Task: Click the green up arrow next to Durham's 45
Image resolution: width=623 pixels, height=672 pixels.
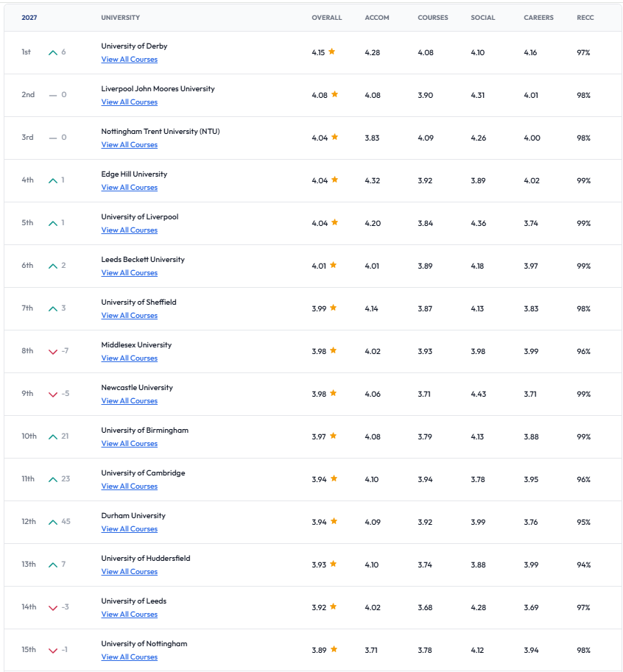Action: click(53, 522)
